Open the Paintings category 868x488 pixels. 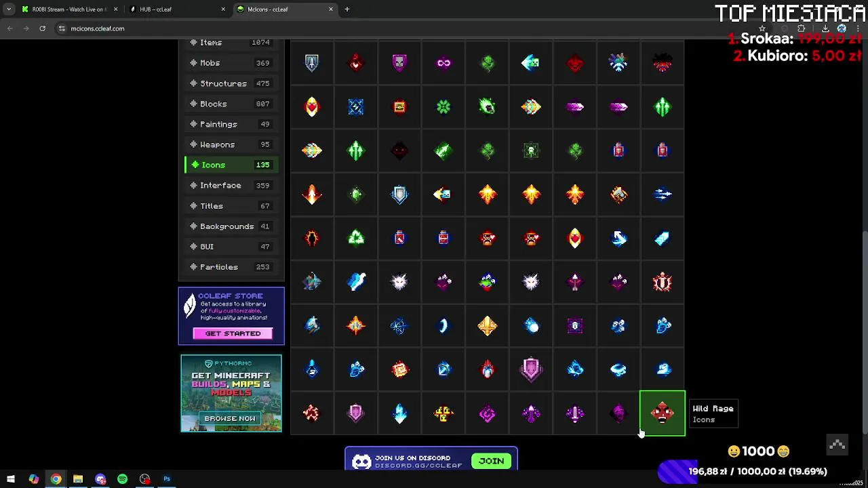coord(231,124)
